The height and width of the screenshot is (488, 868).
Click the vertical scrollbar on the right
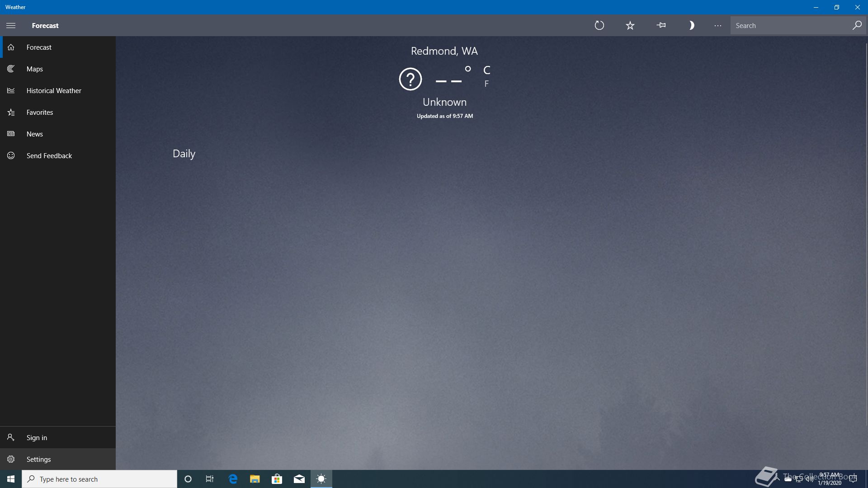pyautogui.click(x=866, y=234)
